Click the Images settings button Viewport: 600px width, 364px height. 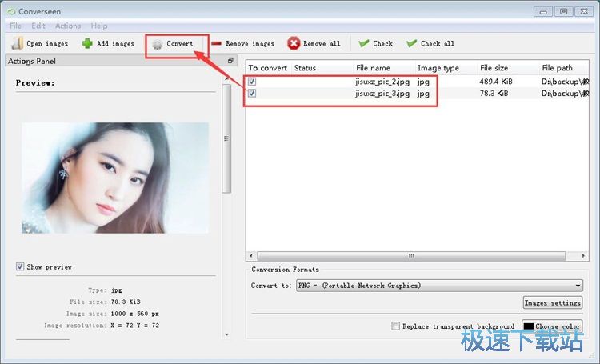(553, 302)
